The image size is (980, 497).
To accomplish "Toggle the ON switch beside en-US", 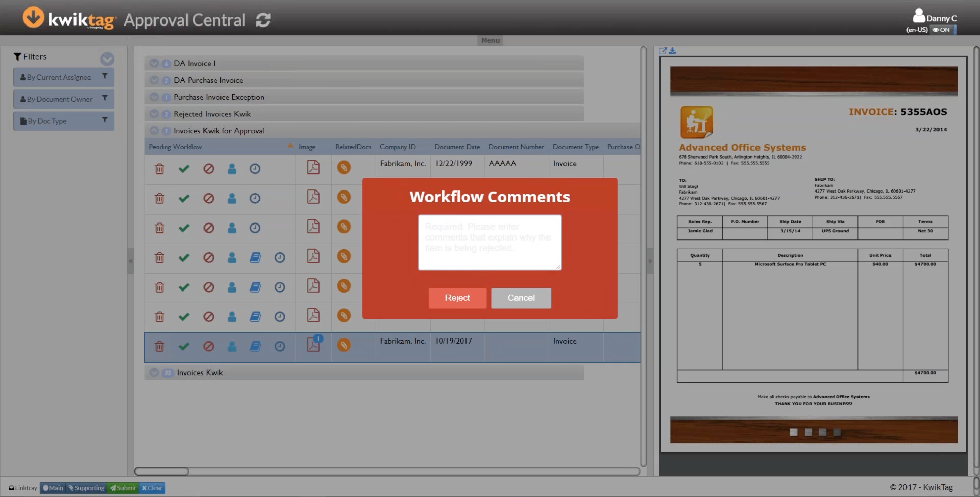I will 943,30.
